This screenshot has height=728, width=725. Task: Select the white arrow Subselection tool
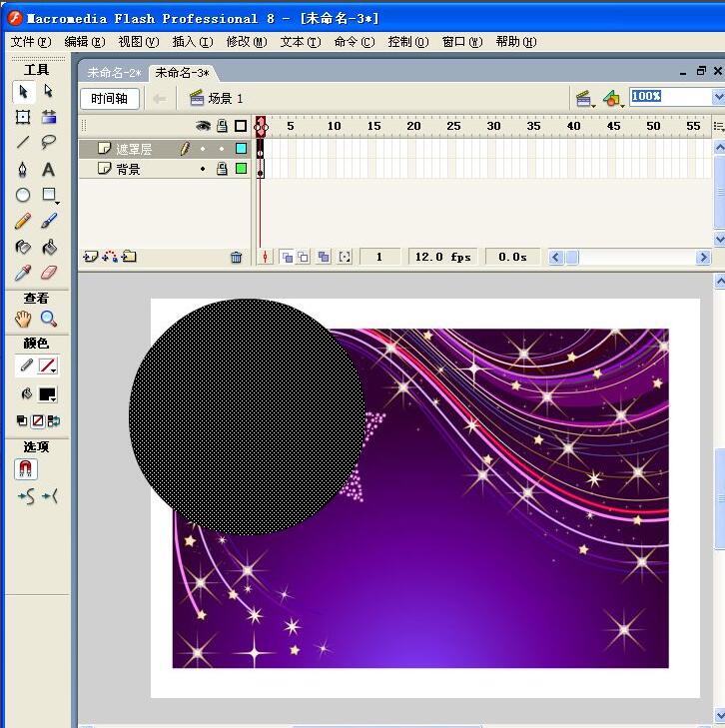tap(48, 92)
